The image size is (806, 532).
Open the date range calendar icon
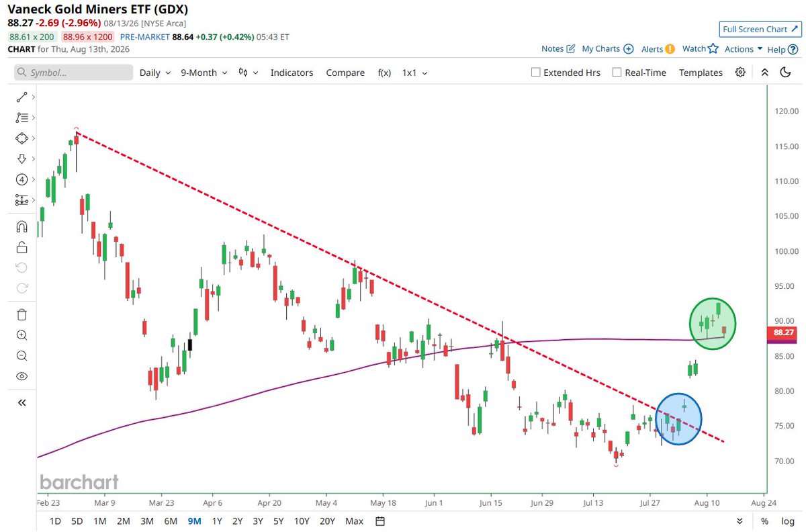tap(380, 521)
